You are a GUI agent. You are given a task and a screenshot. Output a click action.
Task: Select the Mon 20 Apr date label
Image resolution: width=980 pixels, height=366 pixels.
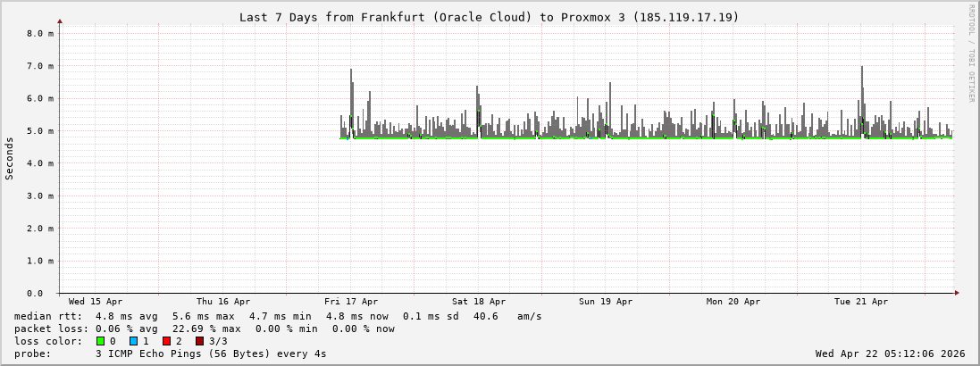pos(733,302)
